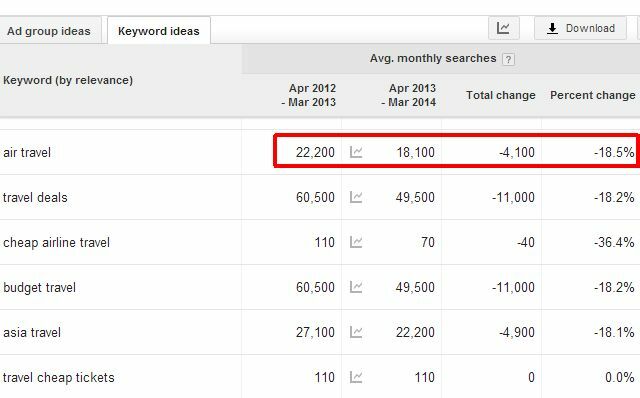The image size is (640, 398).
Task: Show the trend chart for budget travel
Action: point(356,287)
